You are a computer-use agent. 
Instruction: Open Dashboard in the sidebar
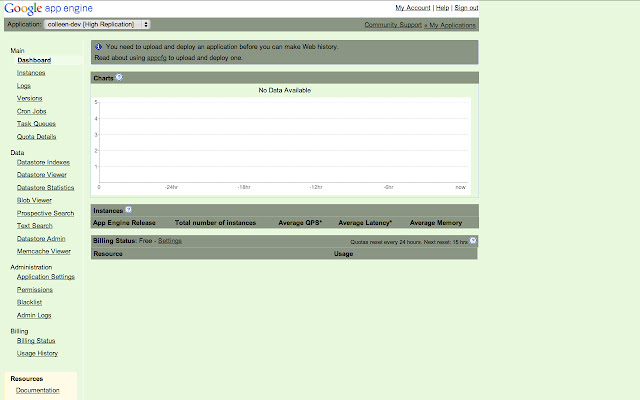34,61
